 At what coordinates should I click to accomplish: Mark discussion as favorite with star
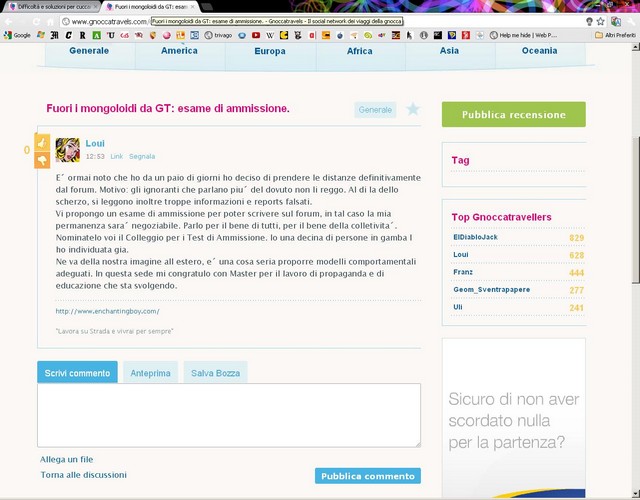412,109
